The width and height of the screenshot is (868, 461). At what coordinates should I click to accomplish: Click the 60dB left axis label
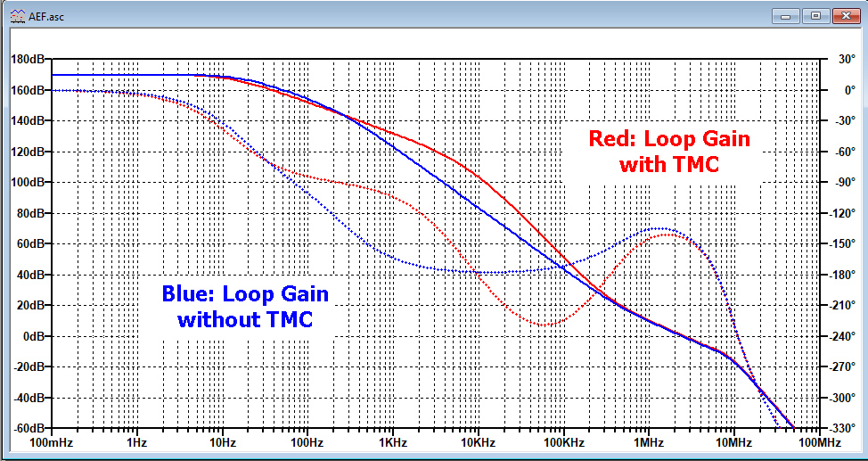29,243
